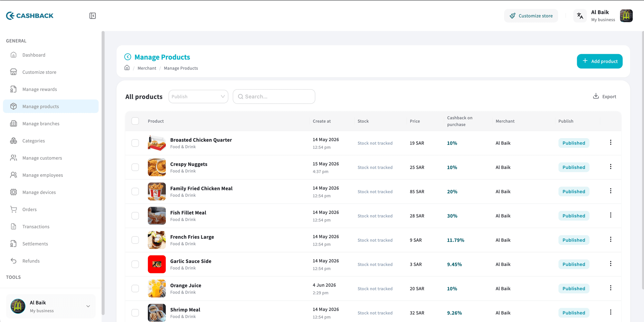Click the language translate icon
644x322 pixels.
(x=580, y=16)
